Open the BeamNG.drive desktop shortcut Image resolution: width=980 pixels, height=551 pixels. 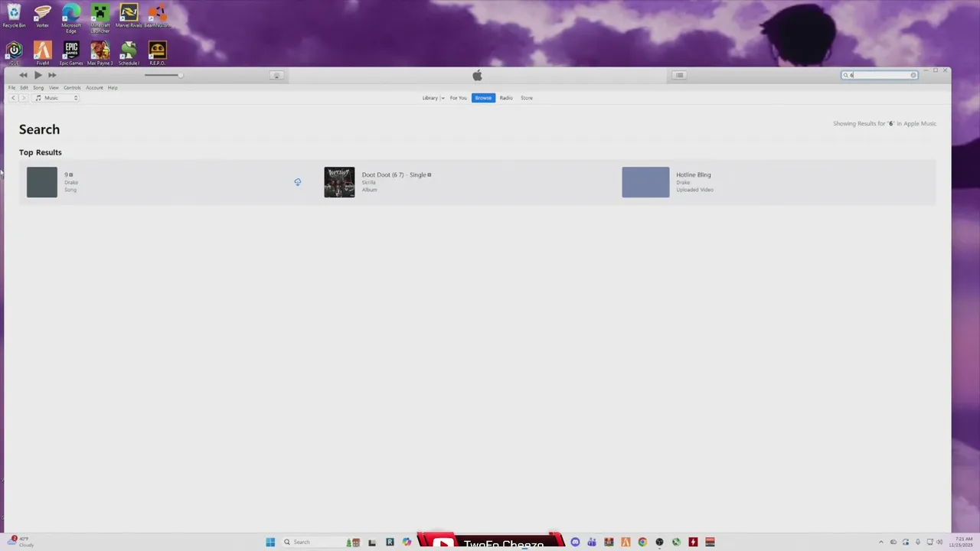(157, 15)
